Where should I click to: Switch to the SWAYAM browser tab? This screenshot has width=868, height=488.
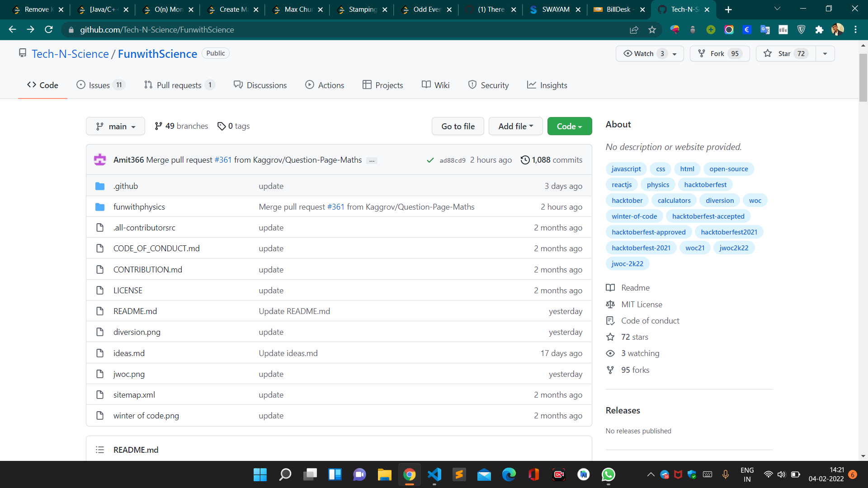tap(555, 9)
